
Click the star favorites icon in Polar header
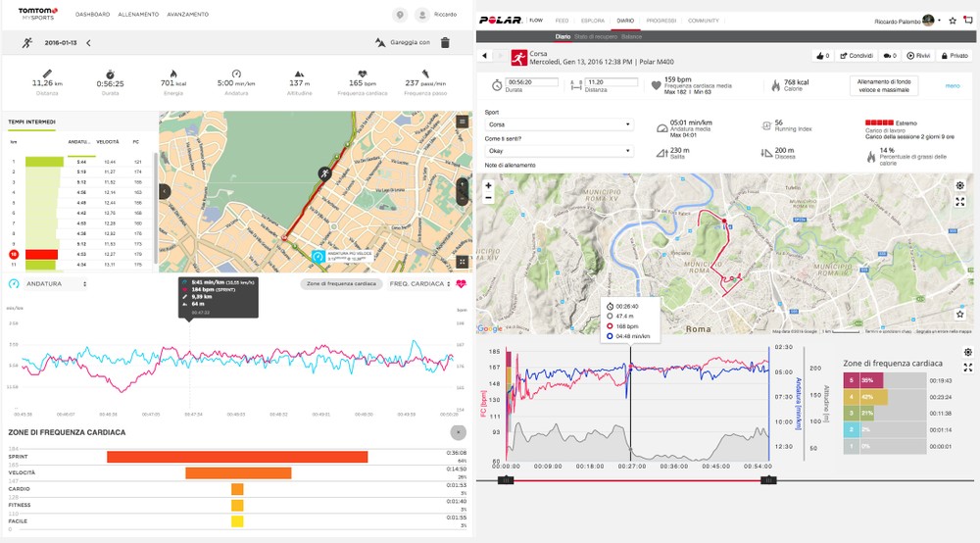click(x=953, y=21)
